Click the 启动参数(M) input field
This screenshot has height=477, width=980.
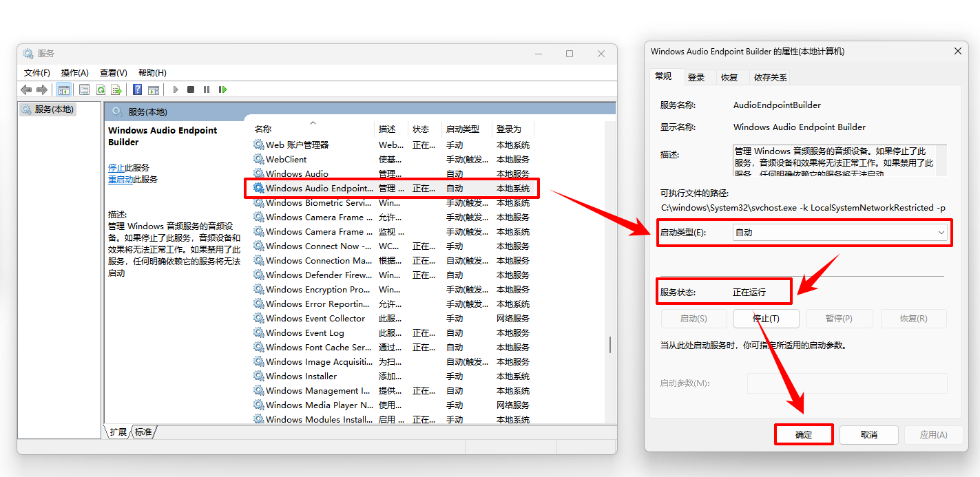click(x=847, y=383)
